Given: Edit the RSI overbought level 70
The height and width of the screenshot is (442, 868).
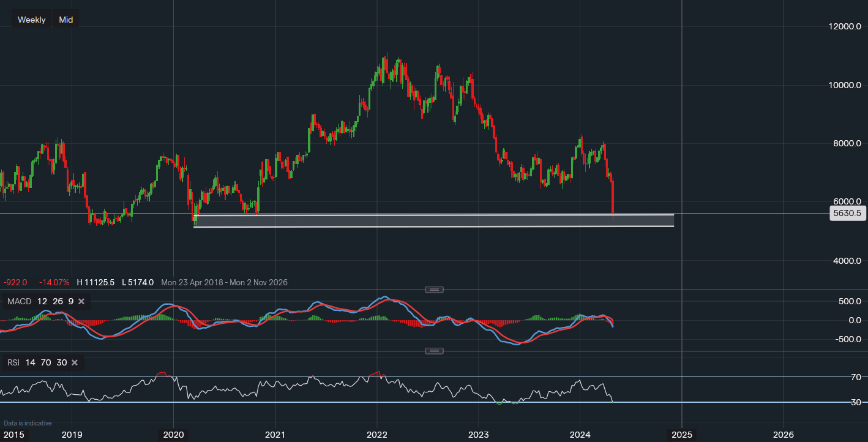Looking at the screenshot, I should pos(46,362).
